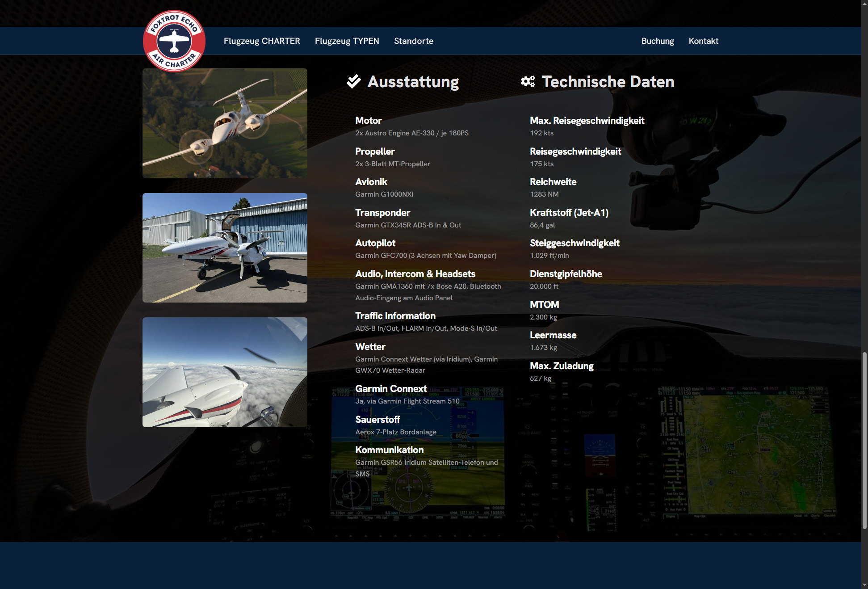Open the aircraft at hangar photo
The width and height of the screenshot is (868, 589).
point(225,248)
